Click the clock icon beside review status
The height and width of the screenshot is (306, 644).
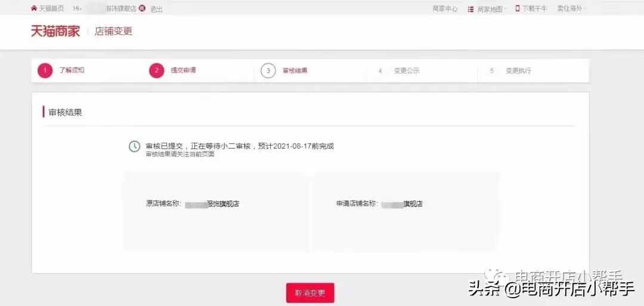(x=134, y=146)
